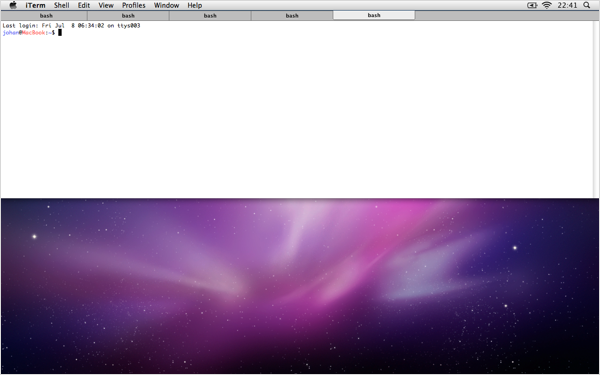Open Spotlight search magnifier
This screenshot has height=375, width=600.
pyautogui.click(x=587, y=5)
